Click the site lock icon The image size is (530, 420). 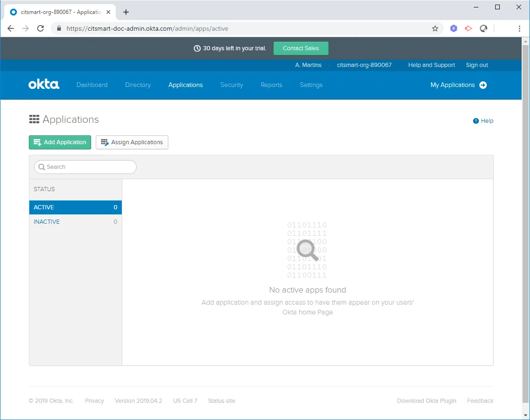coord(59,28)
